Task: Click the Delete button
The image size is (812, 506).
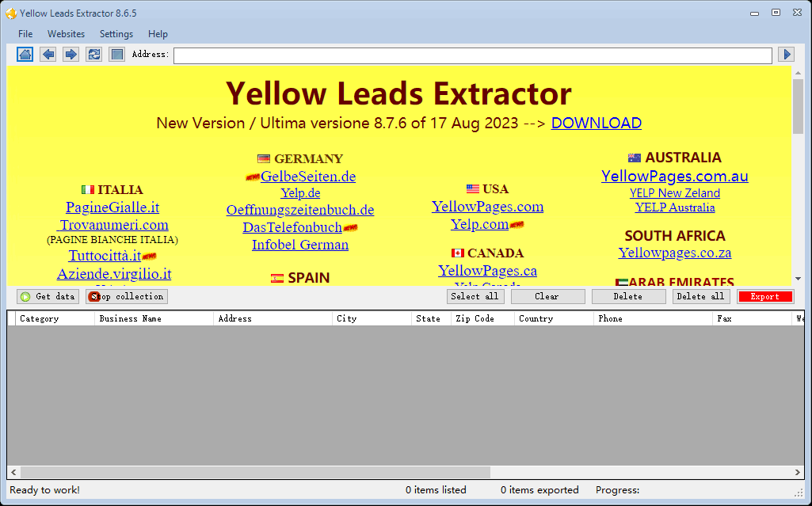Action: click(x=629, y=296)
